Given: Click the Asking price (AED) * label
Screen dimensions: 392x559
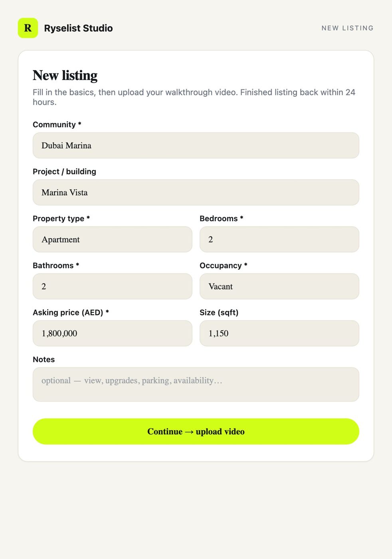Looking at the screenshot, I should click(x=71, y=313).
